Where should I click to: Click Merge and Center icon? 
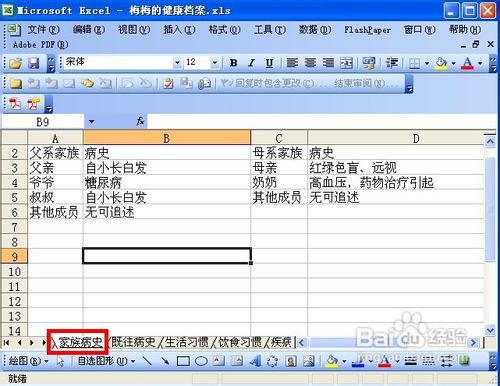pyautogui.click(x=346, y=63)
